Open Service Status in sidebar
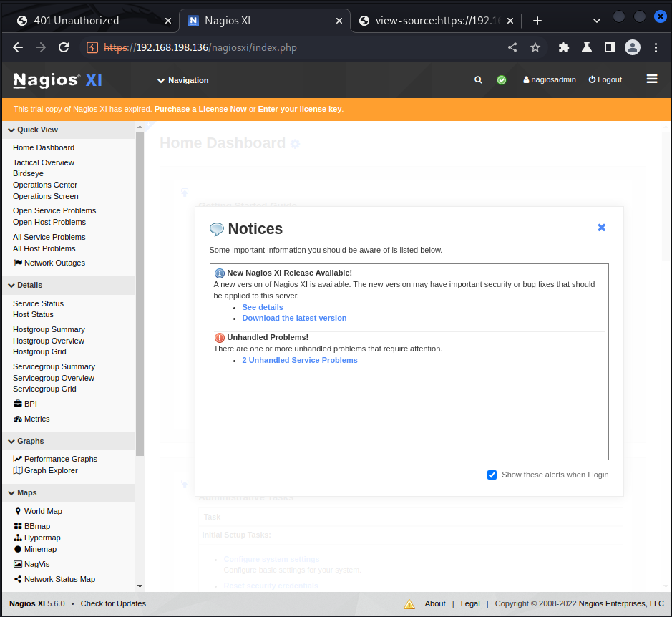Screen dimensions: 672x617 click(38, 303)
